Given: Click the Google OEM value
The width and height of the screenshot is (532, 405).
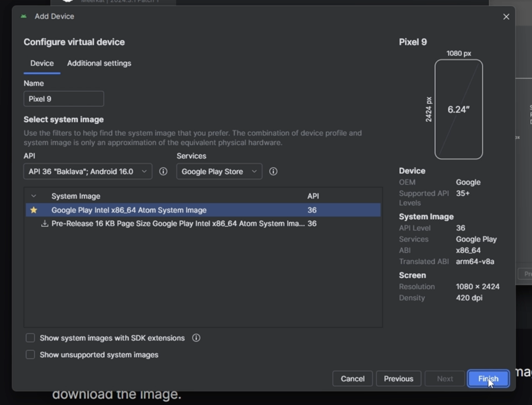Looking at the screenshot, I should click(468, 182).
